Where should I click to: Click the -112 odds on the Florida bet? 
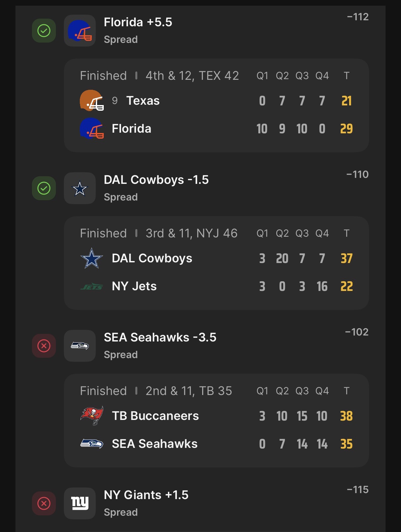358,17
